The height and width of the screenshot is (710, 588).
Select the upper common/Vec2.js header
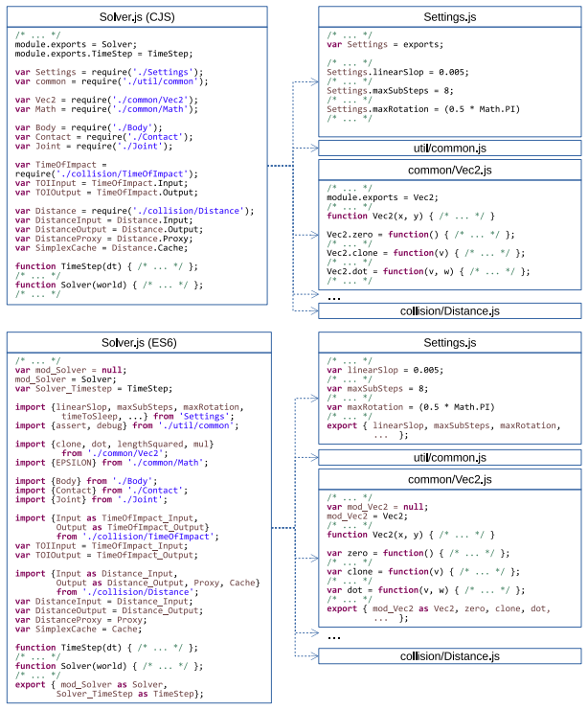point(449,171)
